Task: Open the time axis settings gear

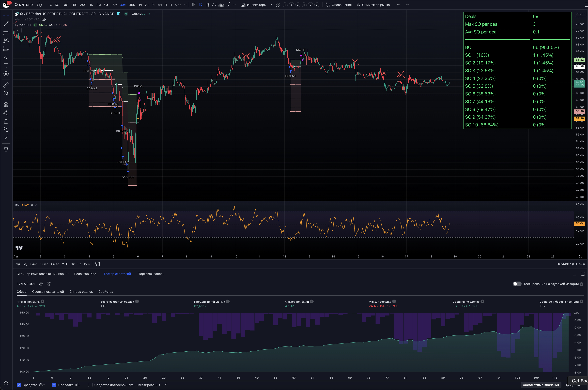Action: [581, 256]
